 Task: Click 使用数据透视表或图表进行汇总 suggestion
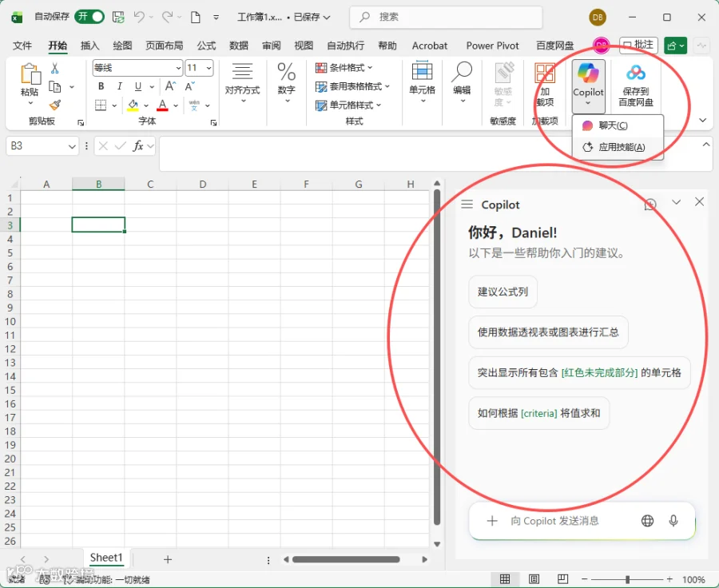[x=548, y=332]
